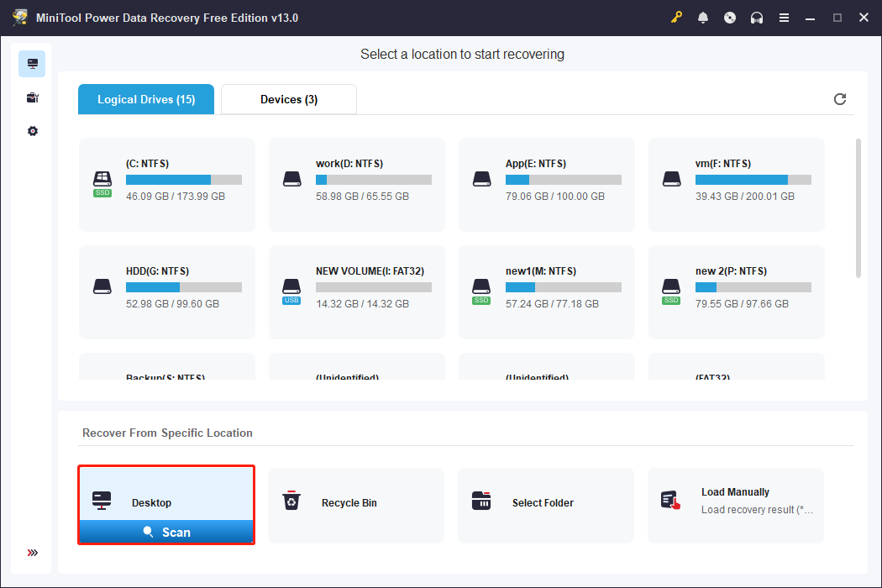Click the key register icon in title bar
The width and height of the screenshot is (882, 588).
[x=676, y=18]
